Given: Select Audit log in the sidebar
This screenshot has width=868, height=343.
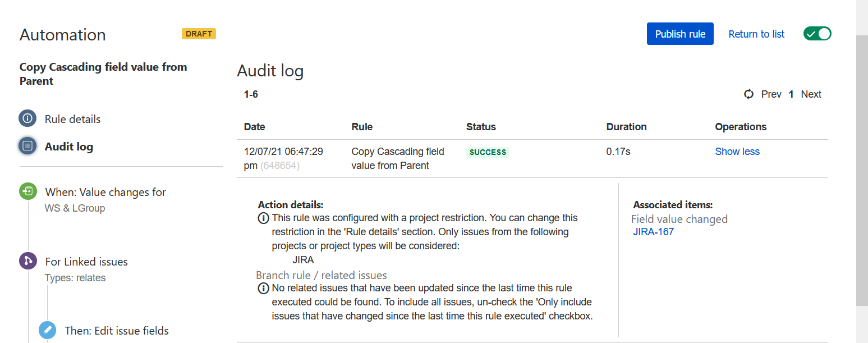Looking at the screenshot, I should (x=69, y=147).
